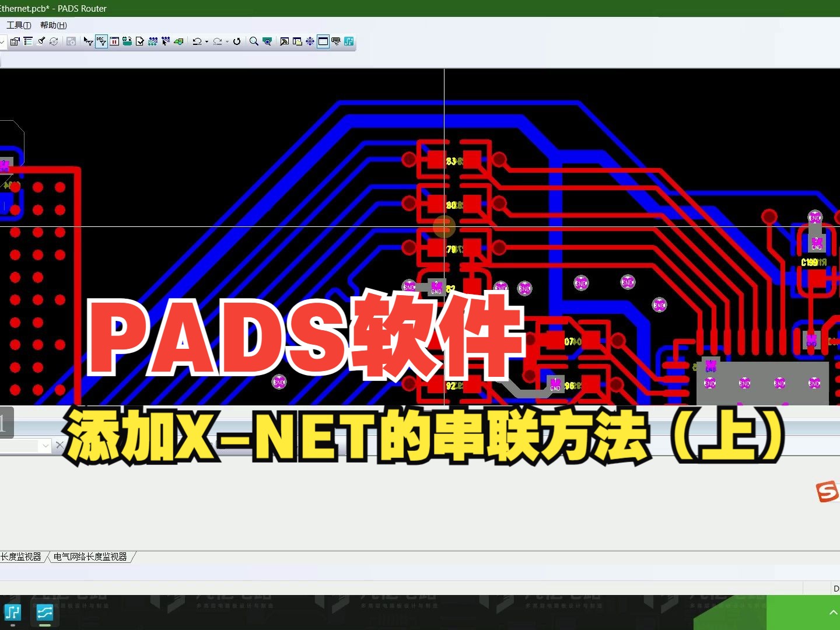
Task: Switch to 长度监视器 tab
Action: tap(21, 557)
